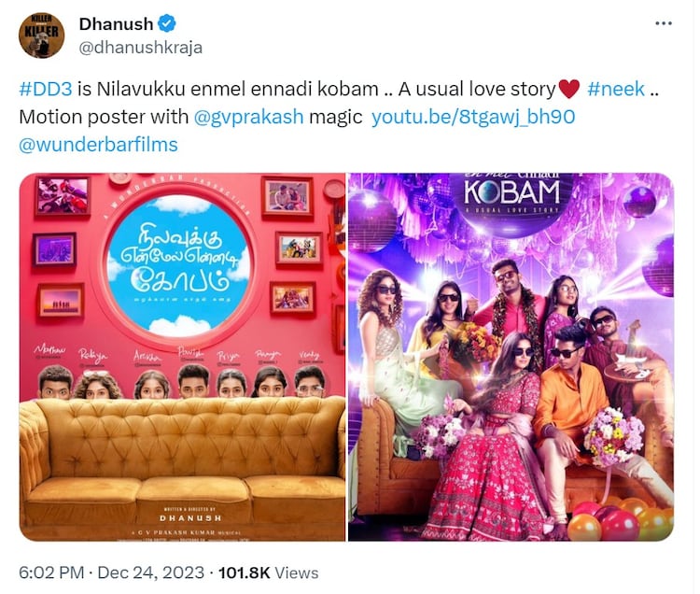700x594 pixels.
Task: Open the purple party poster image
Action: click(x=511, y=358)
